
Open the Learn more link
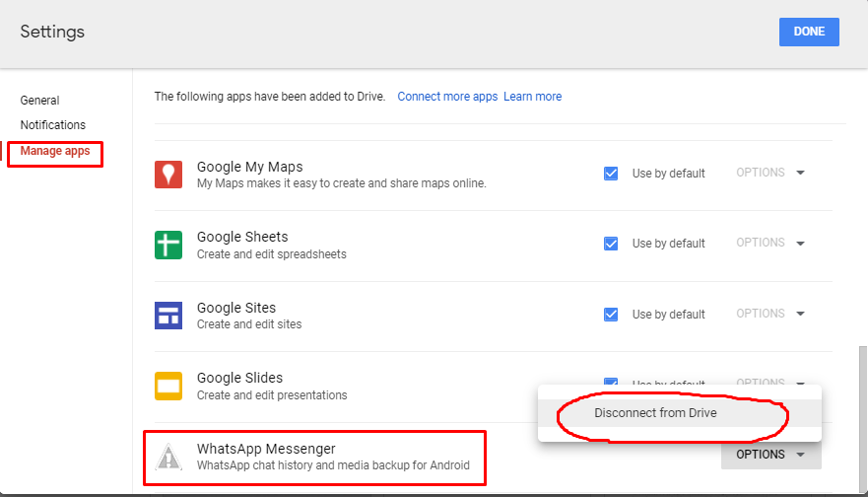pos(533,97)
